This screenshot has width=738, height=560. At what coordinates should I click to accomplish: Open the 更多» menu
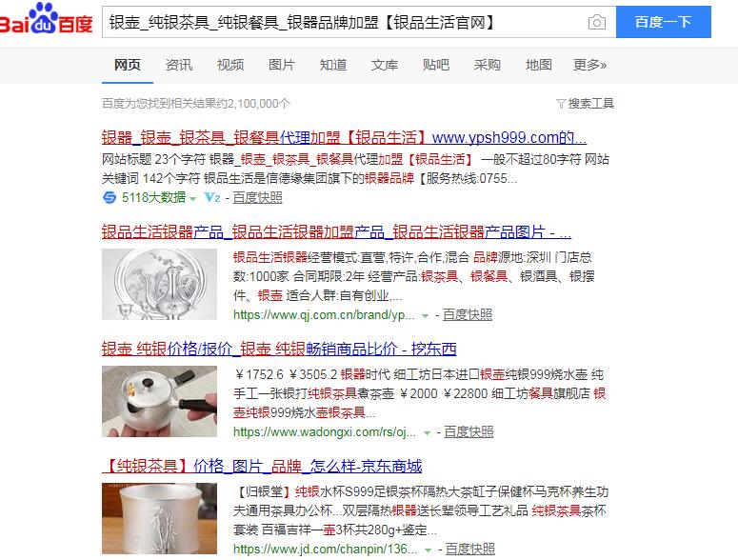(x=589, y=65)
